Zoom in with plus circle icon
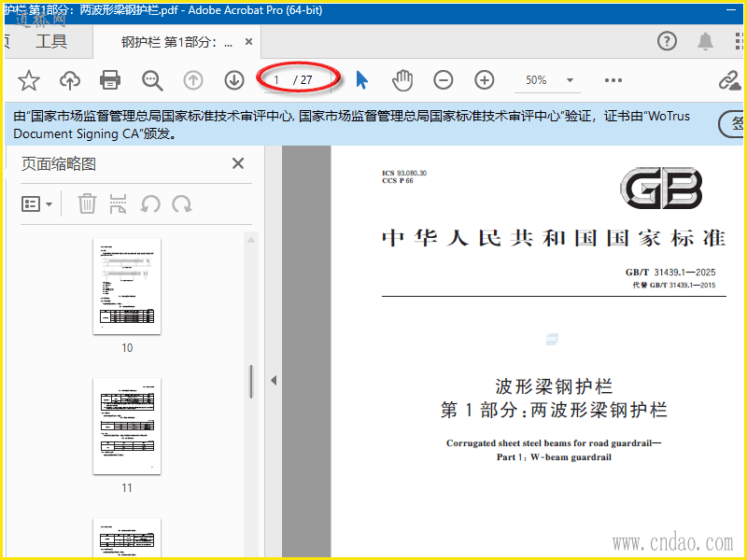 pos(484,80)
